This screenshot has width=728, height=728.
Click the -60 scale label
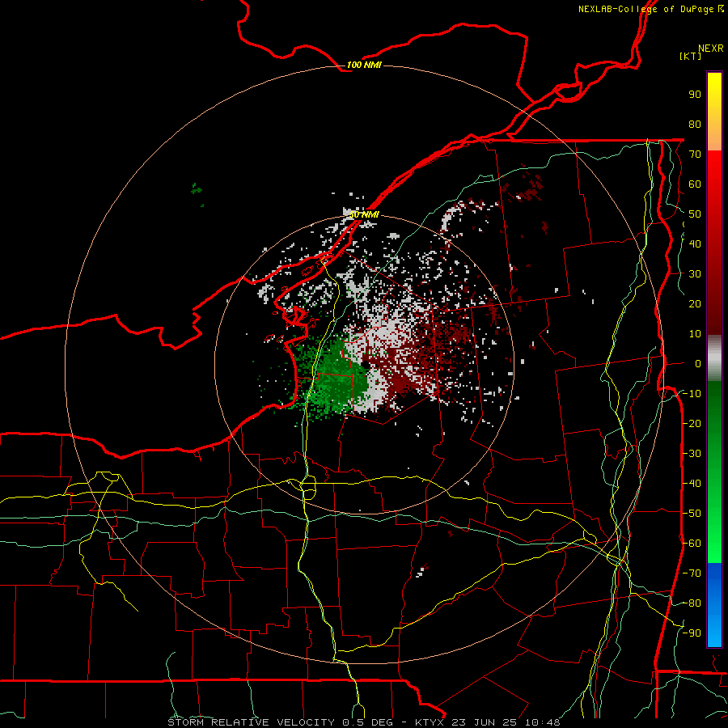click(692, 544)
